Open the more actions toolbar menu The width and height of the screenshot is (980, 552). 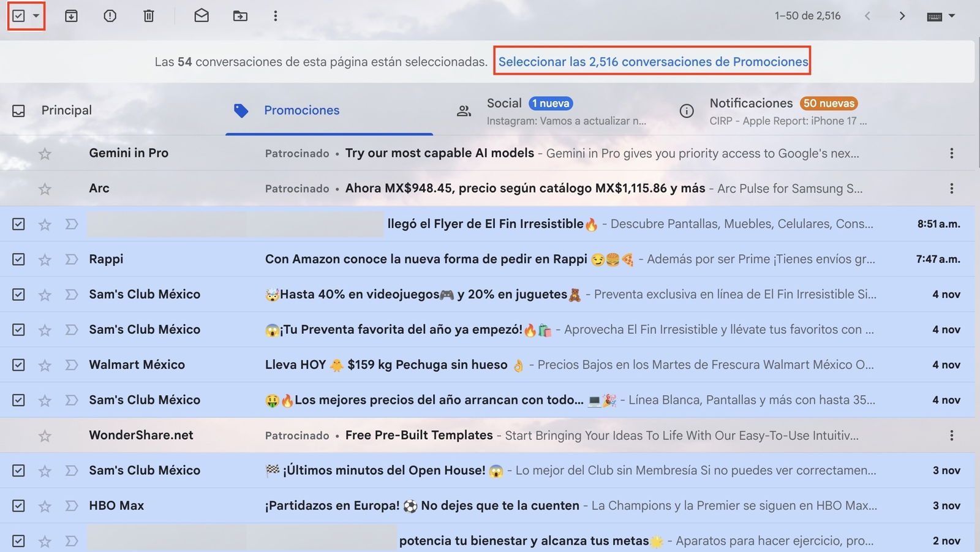coord(276,16)
